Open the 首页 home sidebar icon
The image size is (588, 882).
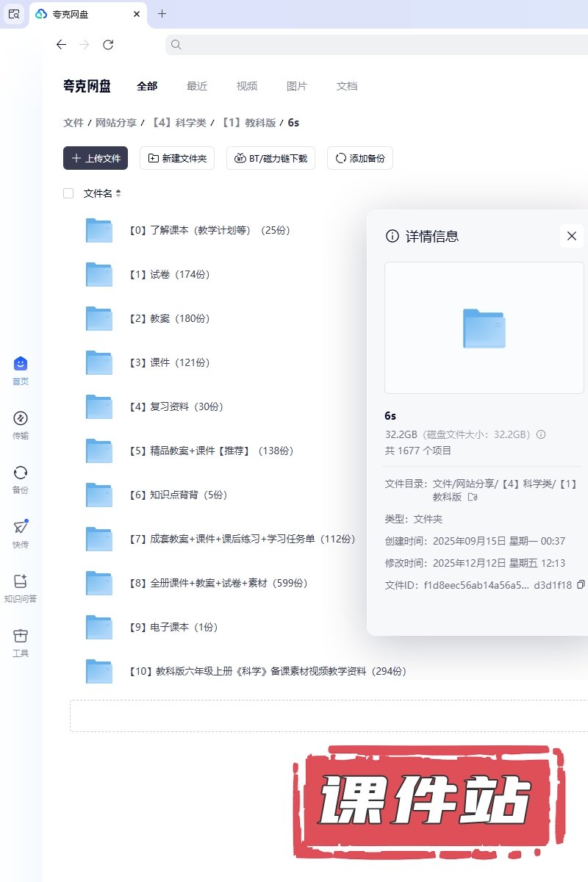[21, 364]
